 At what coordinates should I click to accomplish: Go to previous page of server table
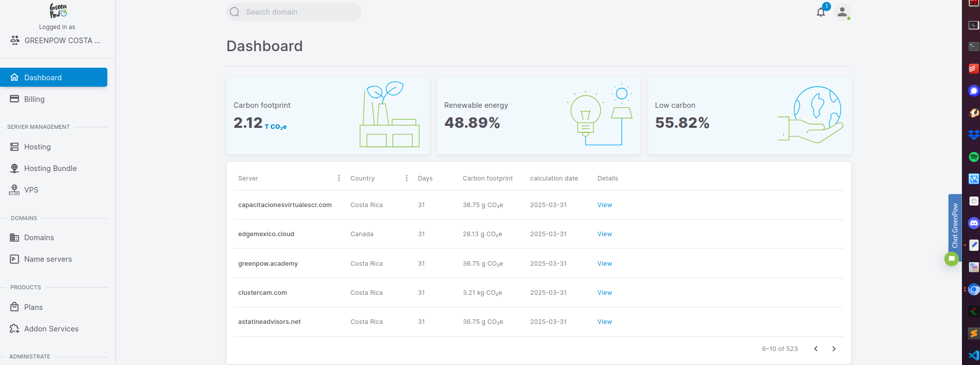[x=815, y=349]
